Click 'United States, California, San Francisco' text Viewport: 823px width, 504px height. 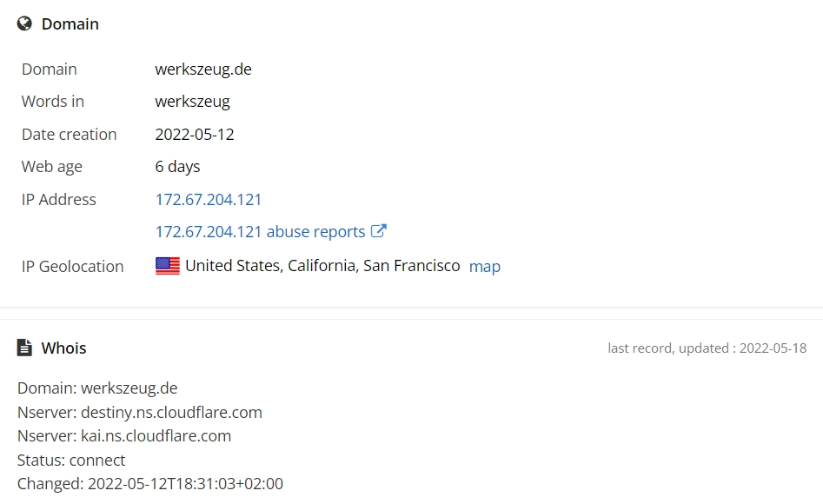322,266
